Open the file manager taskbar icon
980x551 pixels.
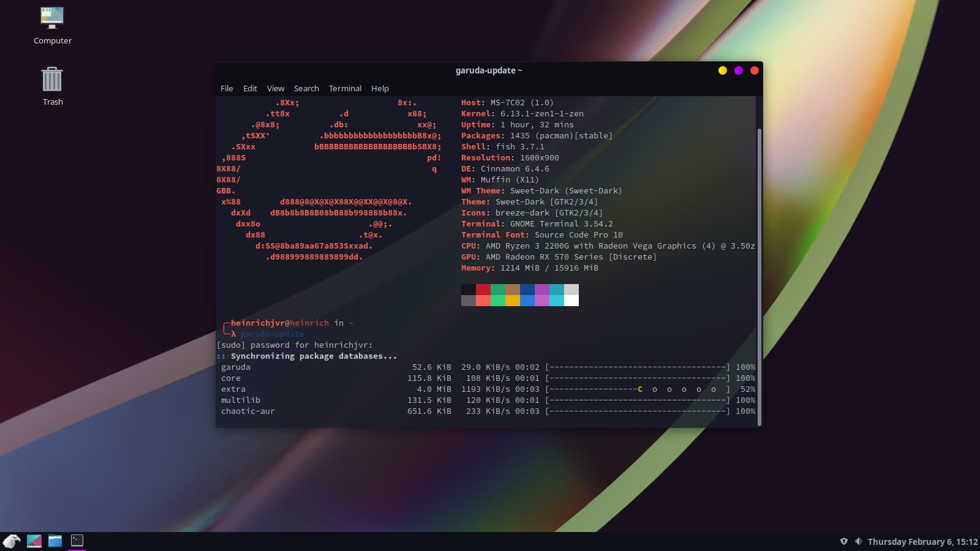pos(55,541)
